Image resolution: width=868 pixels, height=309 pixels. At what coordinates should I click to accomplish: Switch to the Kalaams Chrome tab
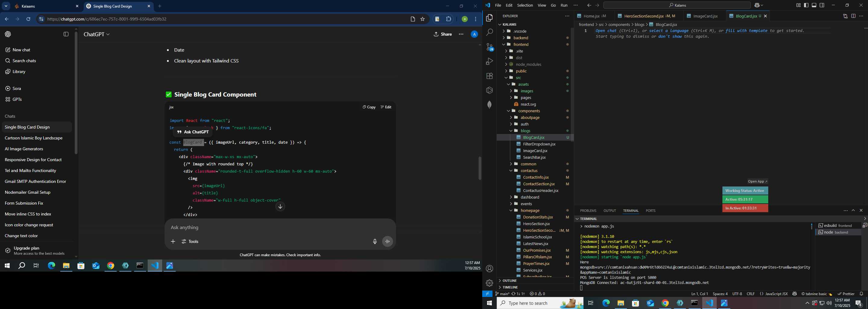(x=46, y=6)
